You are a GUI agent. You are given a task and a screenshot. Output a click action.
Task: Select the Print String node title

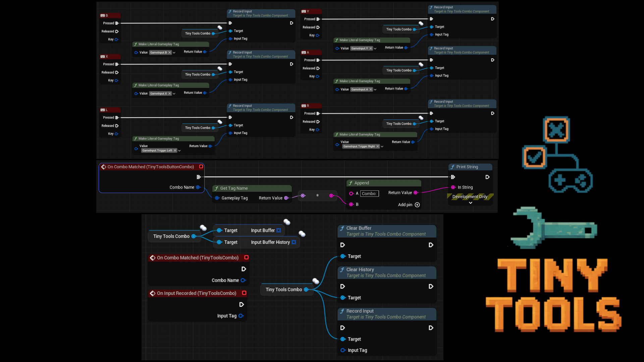tap(467, 167)
